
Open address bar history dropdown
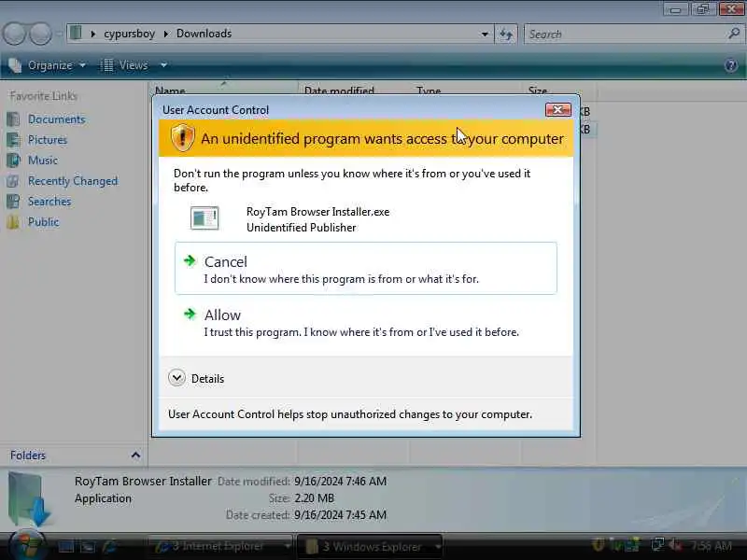point(485,34)
